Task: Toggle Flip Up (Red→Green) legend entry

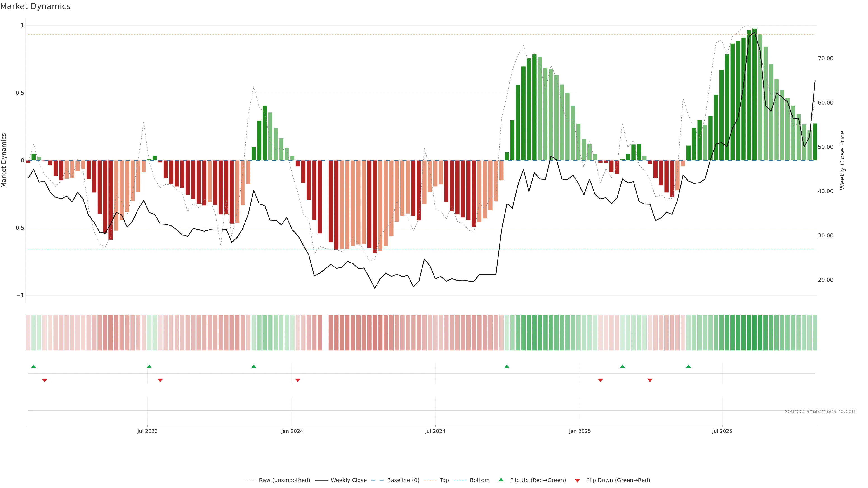Action: pos(538,480)
